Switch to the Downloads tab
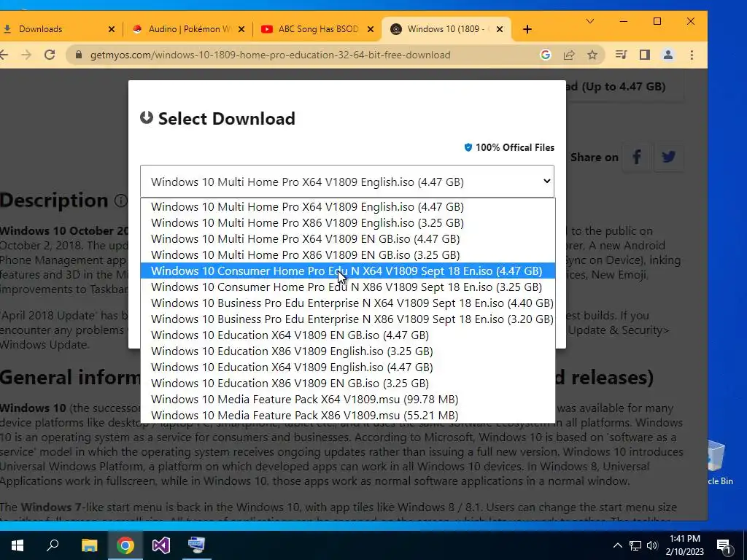The image size is (747, 560). [x=57, y=29]
